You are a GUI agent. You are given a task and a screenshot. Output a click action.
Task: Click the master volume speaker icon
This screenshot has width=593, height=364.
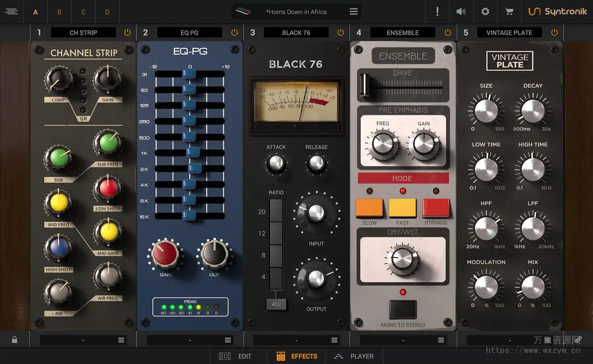pyautogui.click(x=461, y=11)
